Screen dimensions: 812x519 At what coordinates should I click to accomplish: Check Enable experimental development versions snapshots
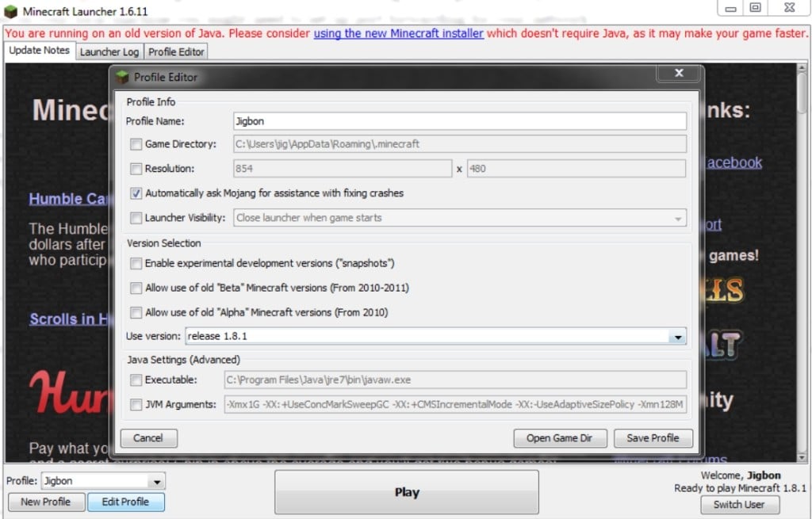[x=136, y=263]
